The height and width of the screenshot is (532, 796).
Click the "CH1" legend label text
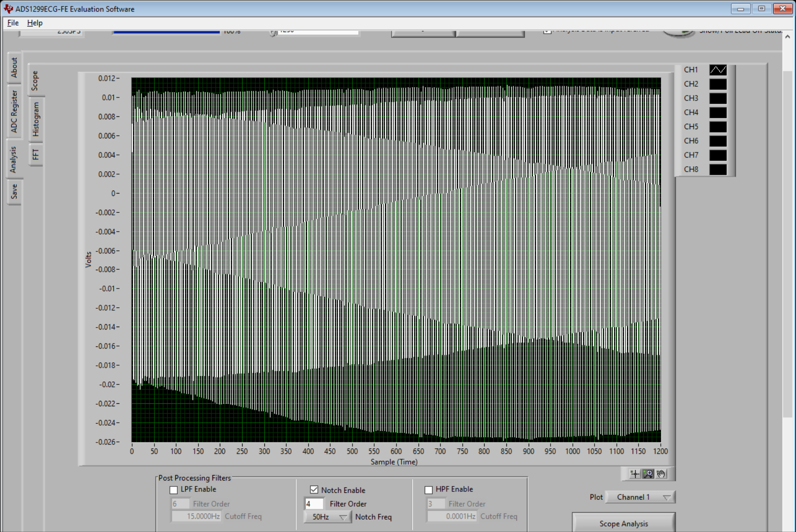pos(691,70)
